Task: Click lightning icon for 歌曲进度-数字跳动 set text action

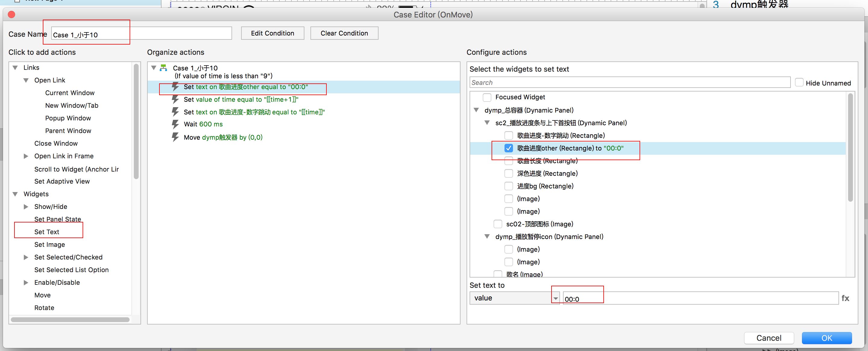Action: pos(175,112)
